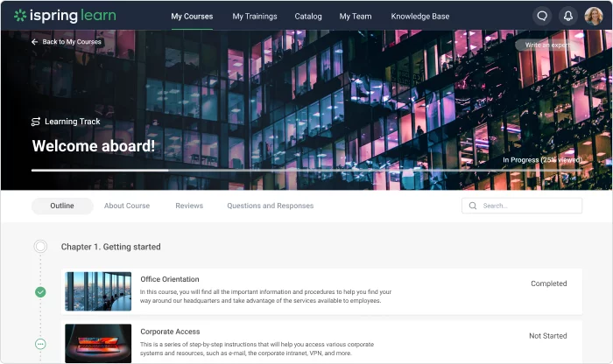Open the notifications bell icon
The image size is (613, 364).
point(568,16)
